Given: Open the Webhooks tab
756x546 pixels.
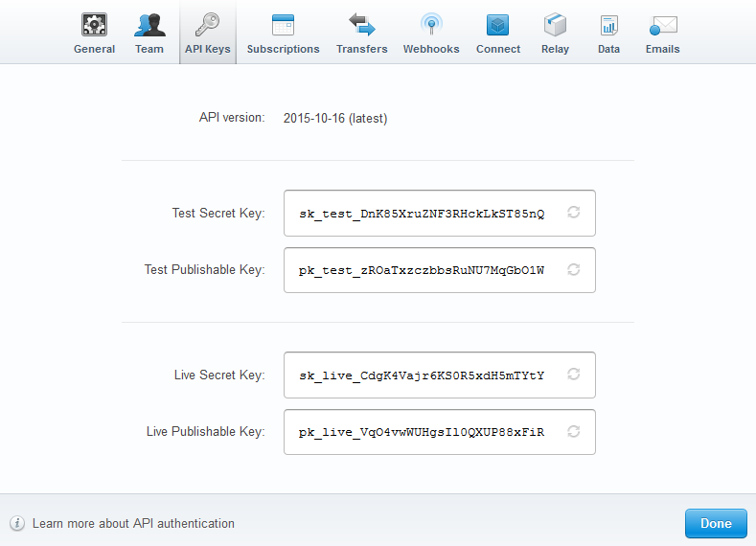Looking at the screenshot, I should [430, 34].
